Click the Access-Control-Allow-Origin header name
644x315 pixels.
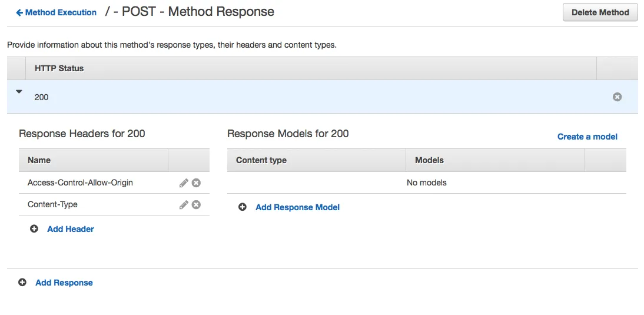click(x=80, y=183)
